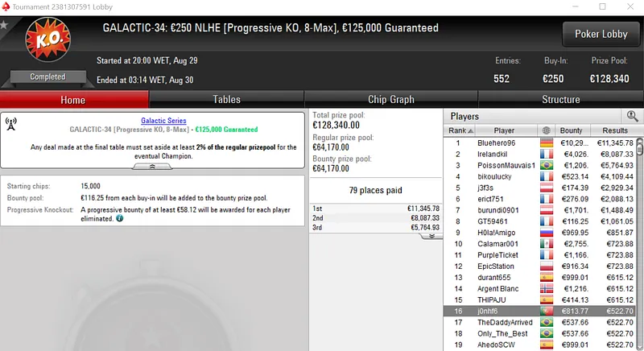Open the Galactic Series link
The image size is (644, 351).
point(163,121)
